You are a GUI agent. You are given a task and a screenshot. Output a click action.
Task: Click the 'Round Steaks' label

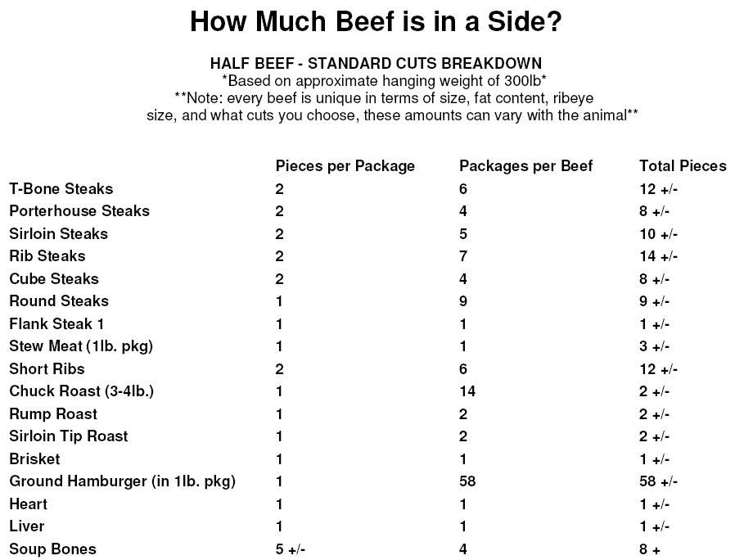point(59,301)
